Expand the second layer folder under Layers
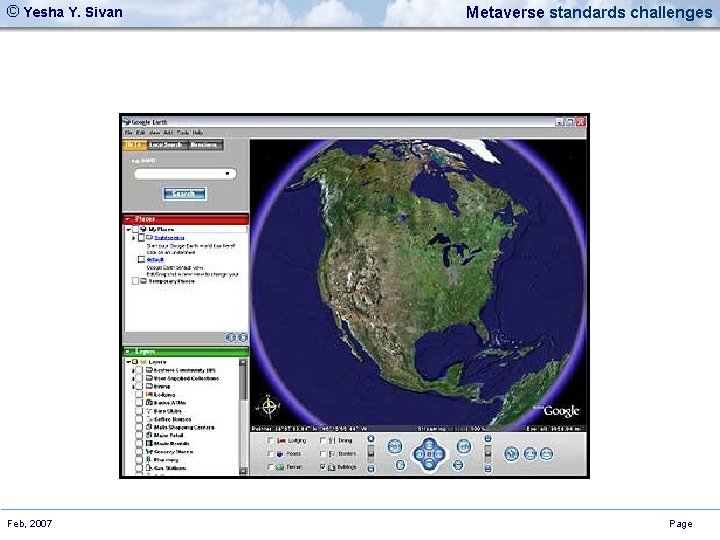The width and height of the screenshot is (720, 540). tap(133, 378)
